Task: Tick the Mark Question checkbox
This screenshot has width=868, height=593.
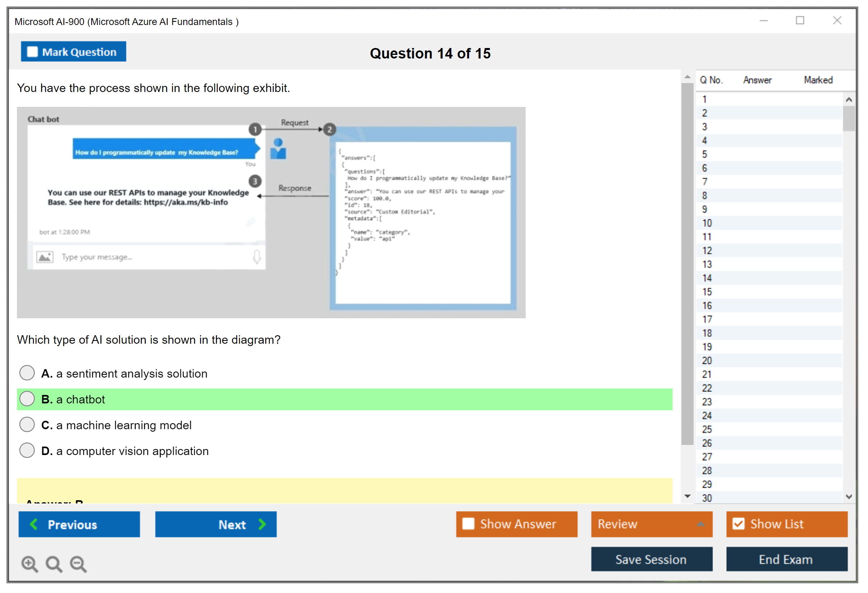Action: coord(32,52)
